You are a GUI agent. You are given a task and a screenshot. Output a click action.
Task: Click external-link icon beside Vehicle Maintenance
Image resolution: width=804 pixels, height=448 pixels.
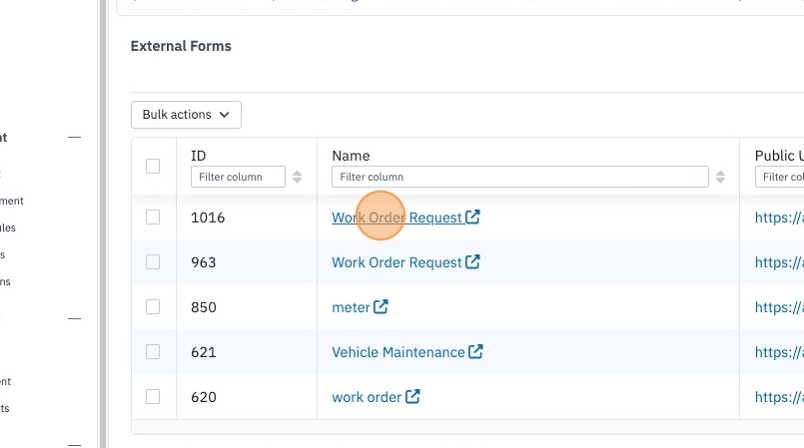(476, 351)
